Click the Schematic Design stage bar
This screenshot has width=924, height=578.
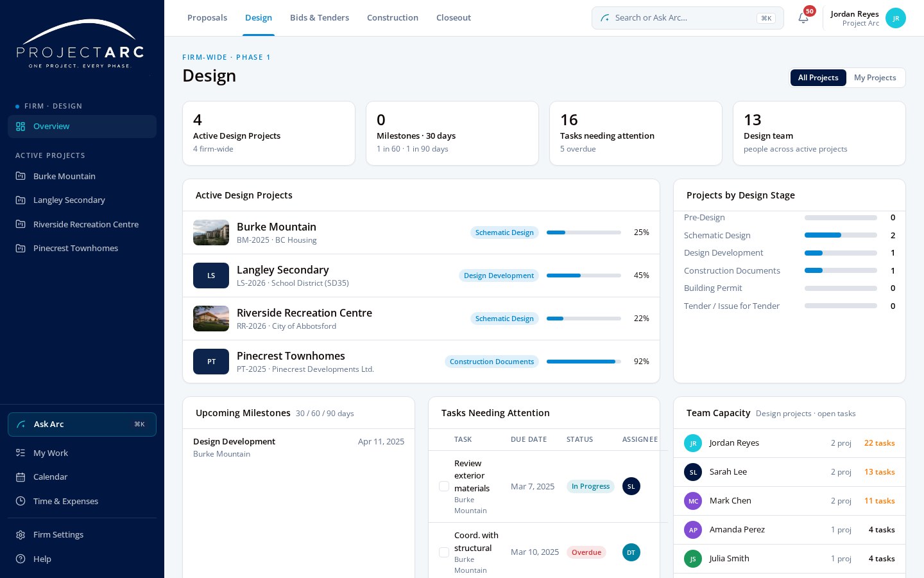pos(841,235)
